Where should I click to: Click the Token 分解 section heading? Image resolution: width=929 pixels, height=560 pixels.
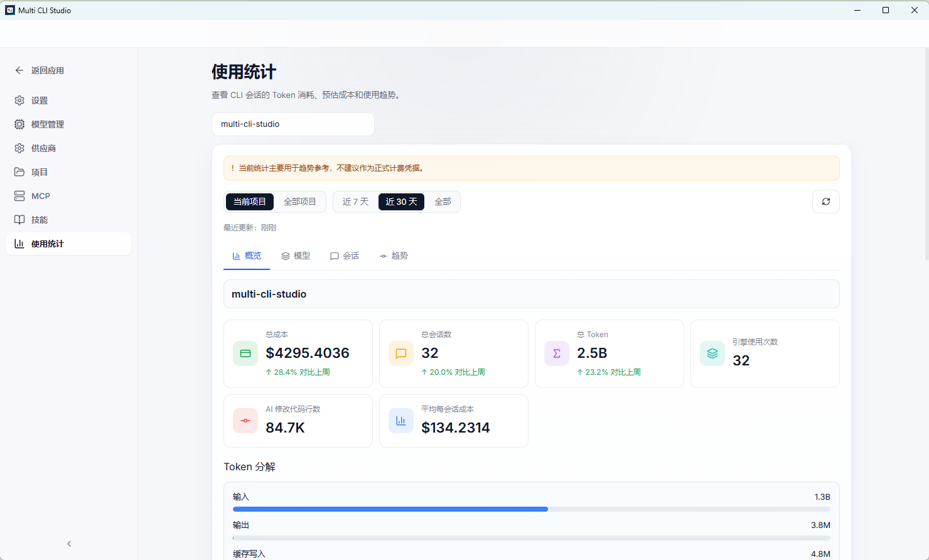pyautogui.click(x=250, y=466)
